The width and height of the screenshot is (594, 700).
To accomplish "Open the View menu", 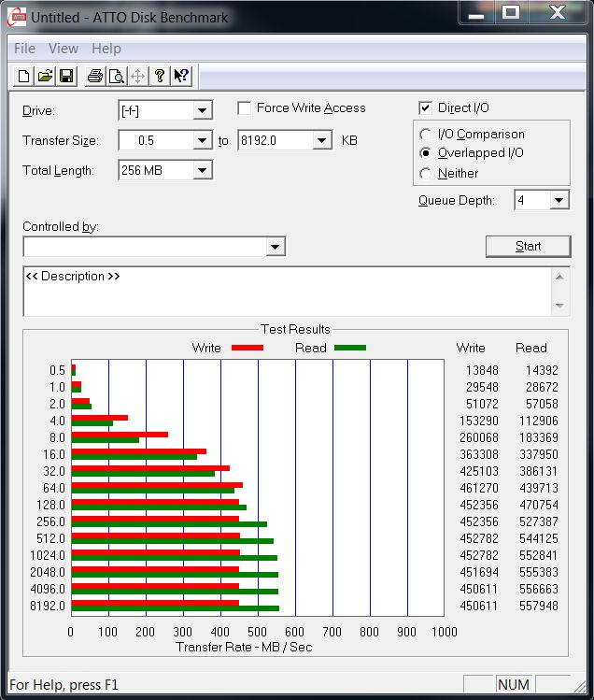I will 64,49.
